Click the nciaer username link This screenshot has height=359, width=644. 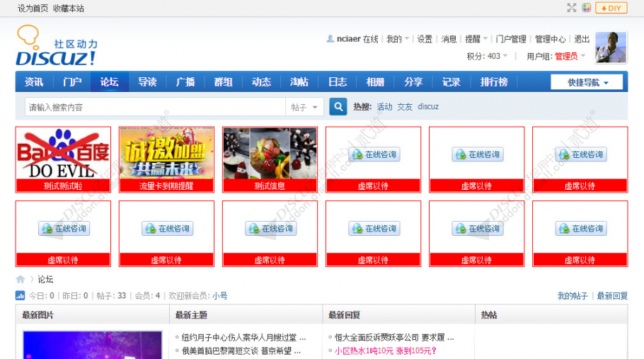point(349,39)
